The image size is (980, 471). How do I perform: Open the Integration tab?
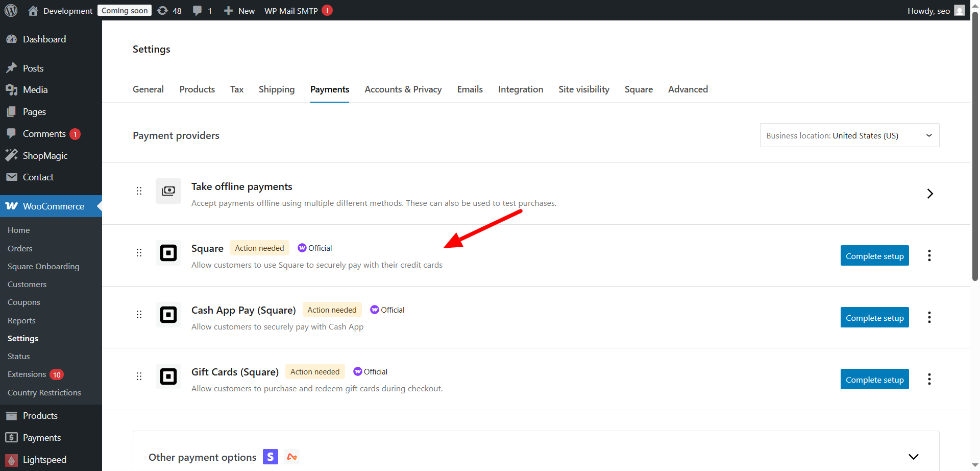[521, 89]
